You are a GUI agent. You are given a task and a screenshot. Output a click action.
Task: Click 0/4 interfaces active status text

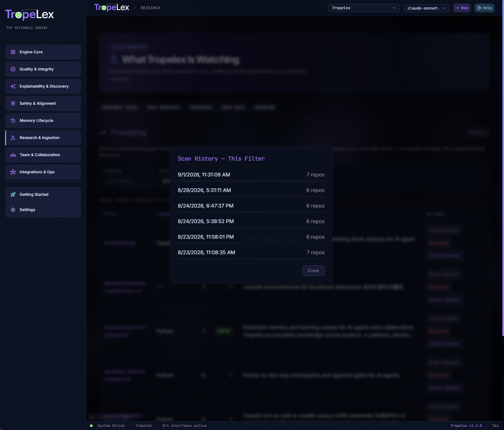(x=185, y=426)
